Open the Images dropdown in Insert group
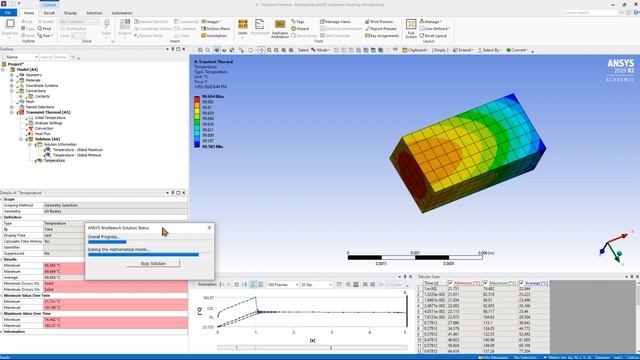This screenshot has width=640, height=360. click(211, 21)
